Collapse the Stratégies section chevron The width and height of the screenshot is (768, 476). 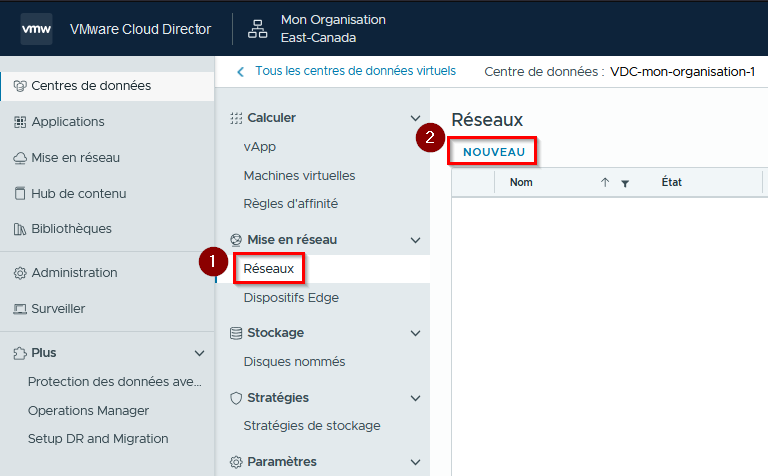[415, 398]
